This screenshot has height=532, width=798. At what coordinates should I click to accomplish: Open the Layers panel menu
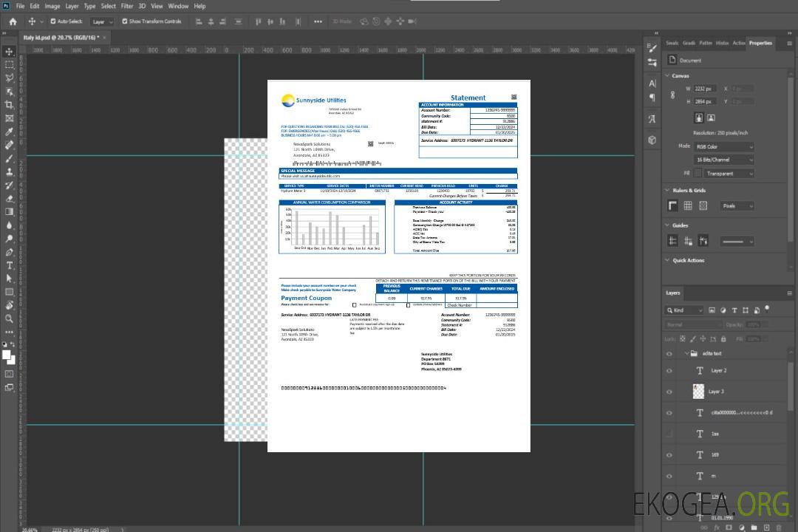coord(789,293)
